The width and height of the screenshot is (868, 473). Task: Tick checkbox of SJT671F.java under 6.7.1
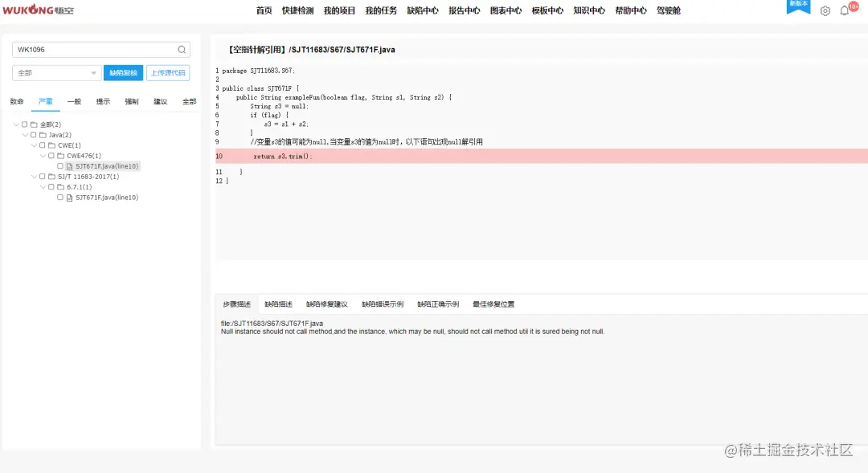pos(59,197)
